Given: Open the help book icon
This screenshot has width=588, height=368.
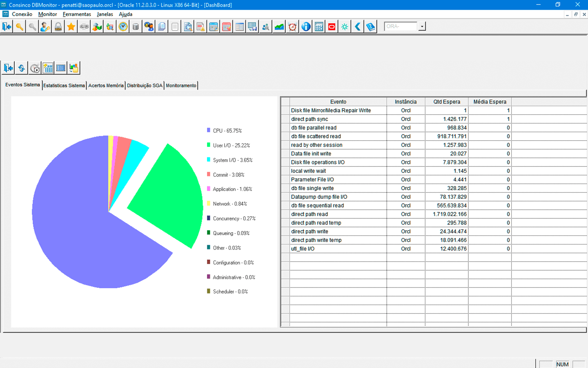Looking at the screenshot, I should [x=370, y=27].
